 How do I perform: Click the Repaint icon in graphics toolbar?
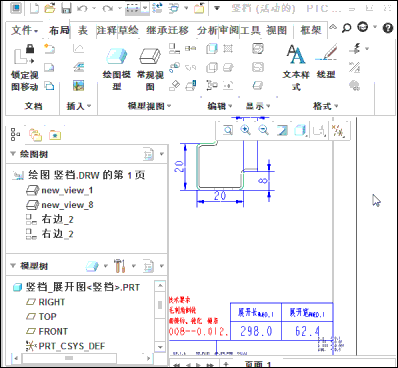pyautogui.click(x=282, y=130)
